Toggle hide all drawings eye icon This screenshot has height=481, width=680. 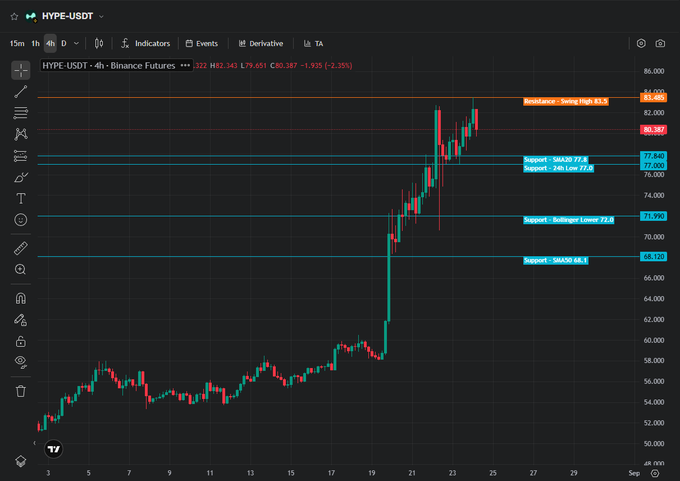(20, 362)
